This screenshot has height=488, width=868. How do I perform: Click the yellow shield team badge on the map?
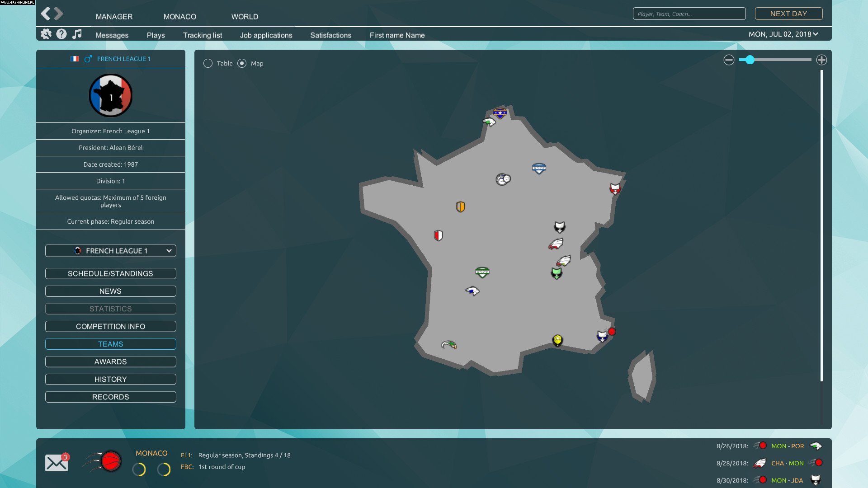[557, 339]
